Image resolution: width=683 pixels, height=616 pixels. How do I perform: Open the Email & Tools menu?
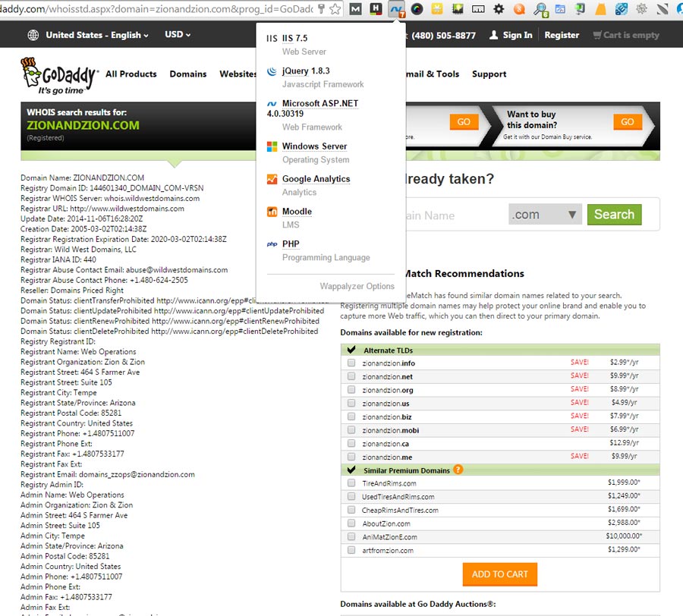pyautogui.click(x=433, y=74)
